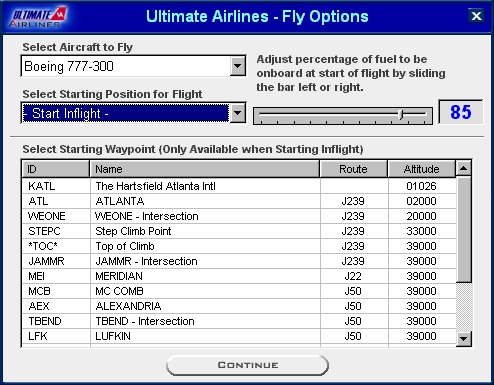
Task: Click the Ultimate Airlines logo
Action: pos(38,17)
